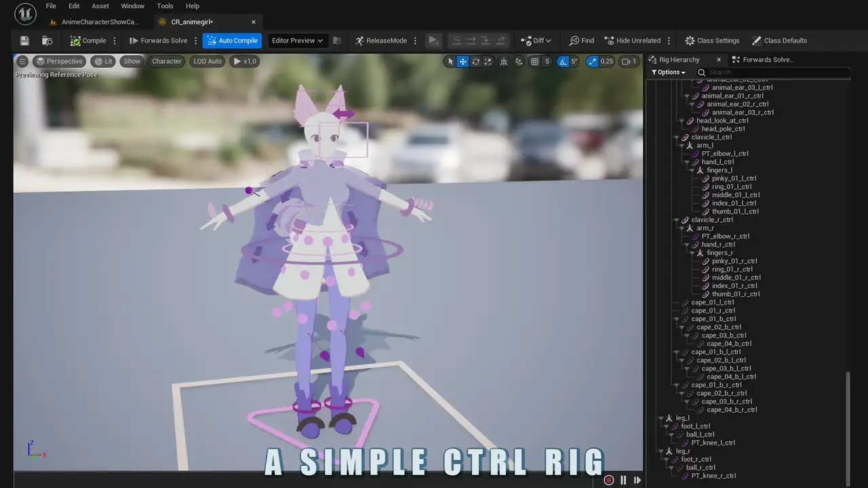
Task: Click the Browse to asset icon
Action: tap(47, 41)
